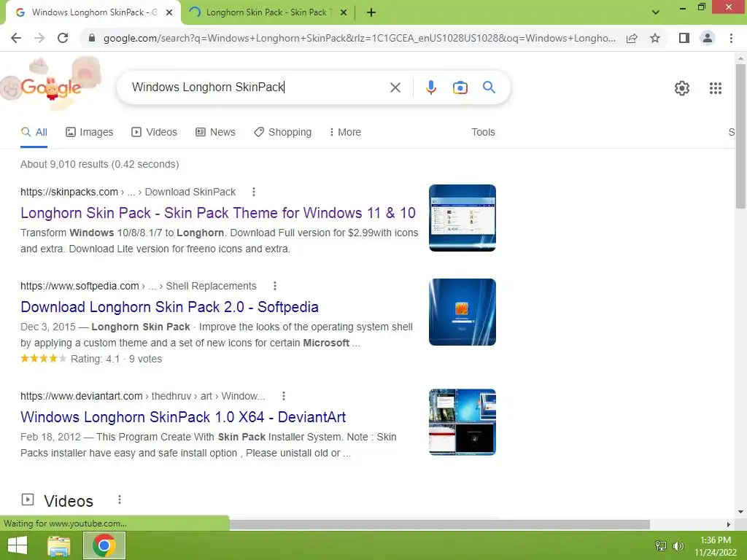Open the Windows Start button

[x=18, y=545]
